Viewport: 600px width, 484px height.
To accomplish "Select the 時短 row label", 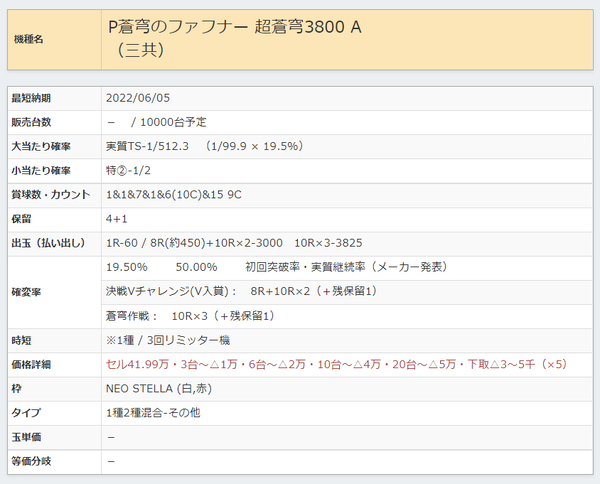I will 21,341.
